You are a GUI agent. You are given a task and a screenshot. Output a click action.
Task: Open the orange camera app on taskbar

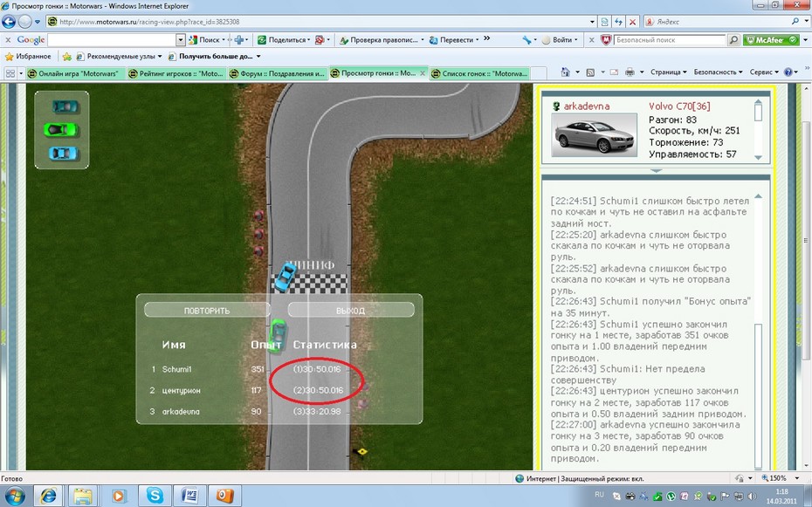[x=224, y=496]
